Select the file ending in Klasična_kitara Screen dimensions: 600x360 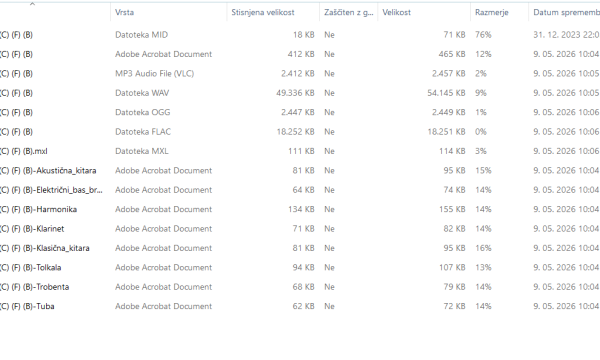click(45, 248)
